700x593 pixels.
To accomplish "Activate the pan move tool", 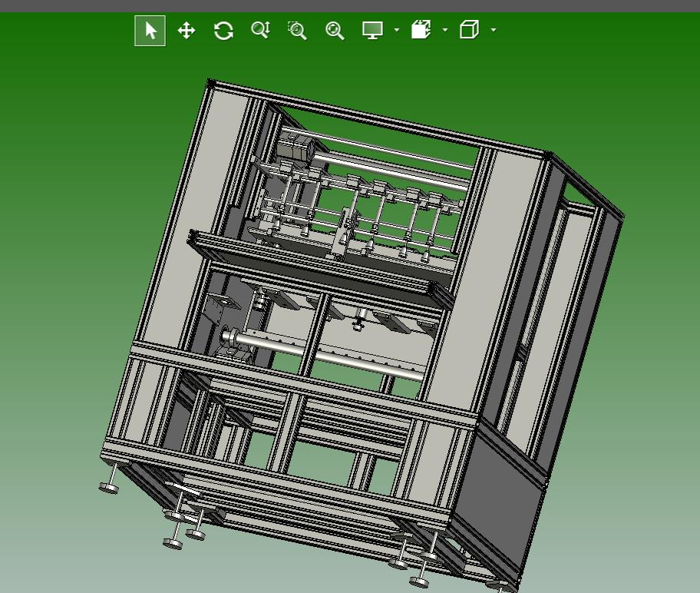I will 187,31.
